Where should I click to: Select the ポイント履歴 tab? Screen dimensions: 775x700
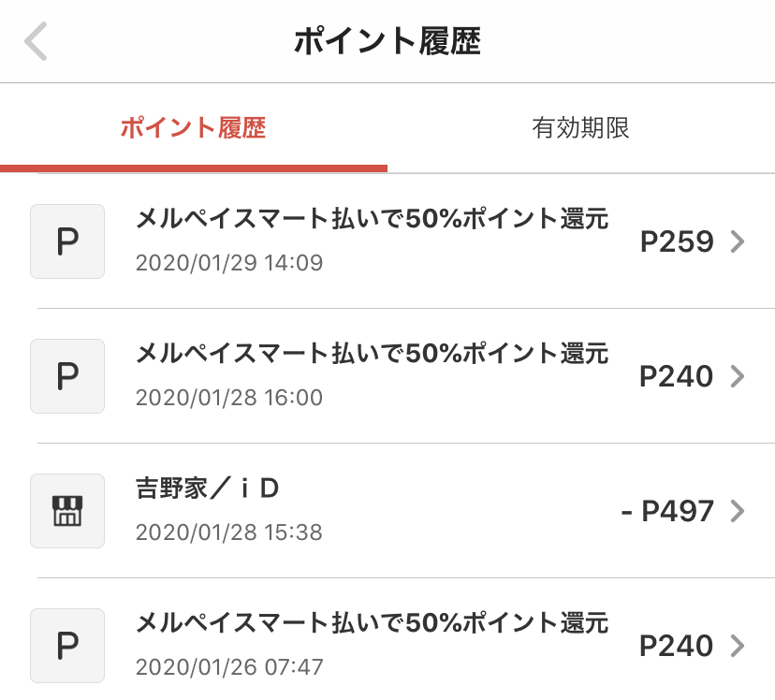tap(193, 128)
